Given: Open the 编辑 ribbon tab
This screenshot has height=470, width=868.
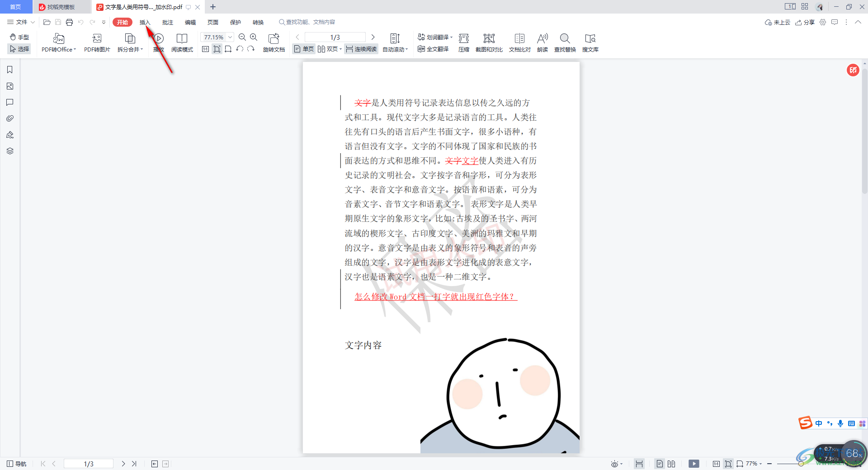Looking at the screenshot, I should [190, 22].
